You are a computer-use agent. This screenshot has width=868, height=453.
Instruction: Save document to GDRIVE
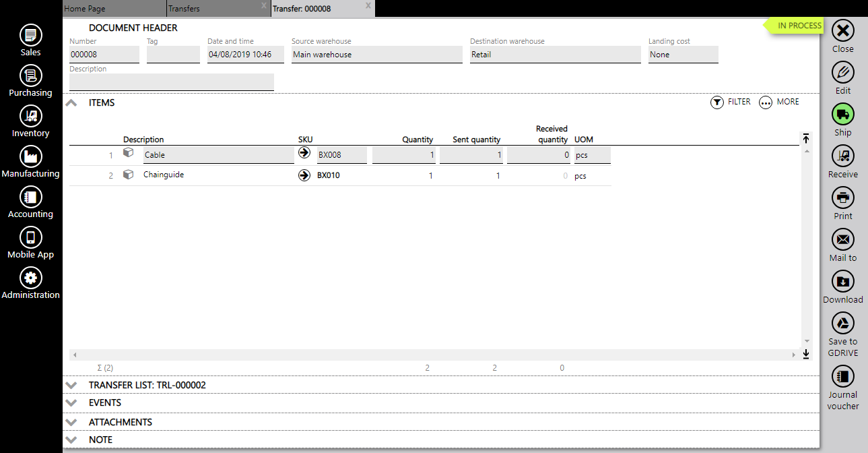(842, 324)
